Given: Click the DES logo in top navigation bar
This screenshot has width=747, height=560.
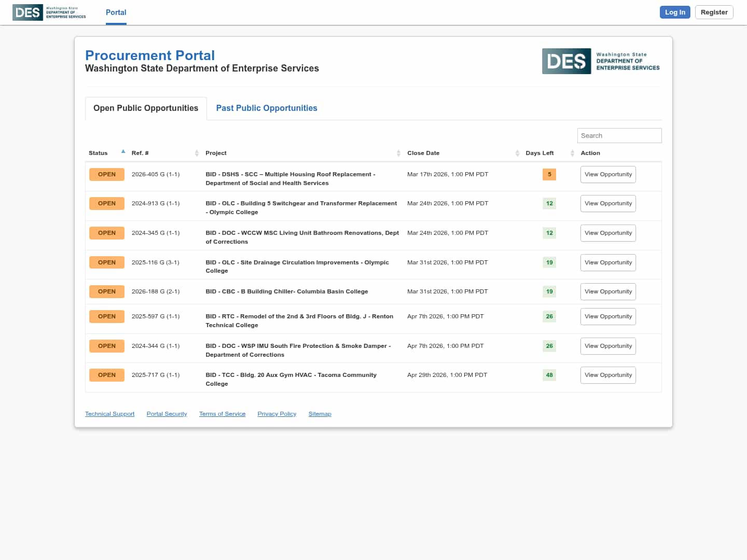Looking at the screenshot, I should click(49, 12).
